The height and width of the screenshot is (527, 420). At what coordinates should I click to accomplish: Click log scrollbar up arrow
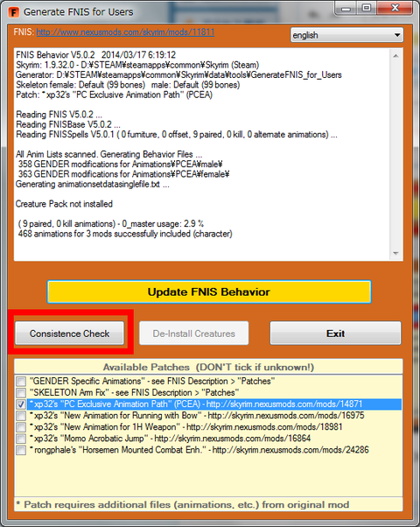click(395, 55)
